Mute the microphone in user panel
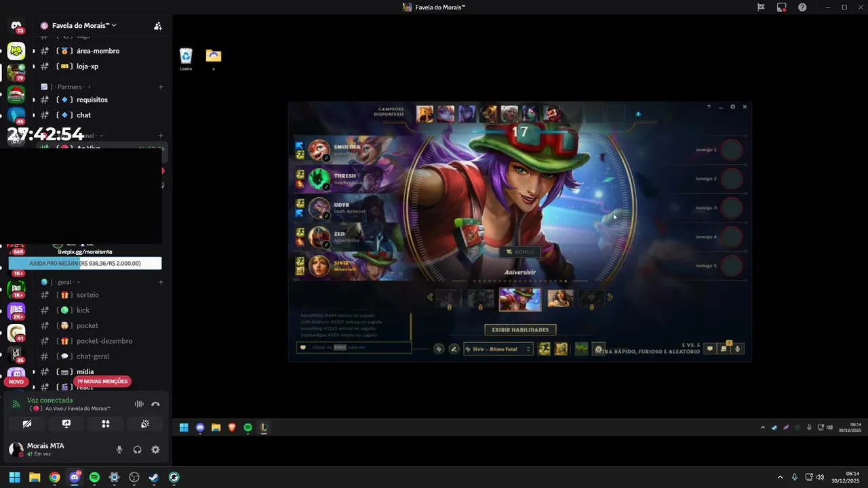Screen dimensions: 868x488 coord(119,449)
